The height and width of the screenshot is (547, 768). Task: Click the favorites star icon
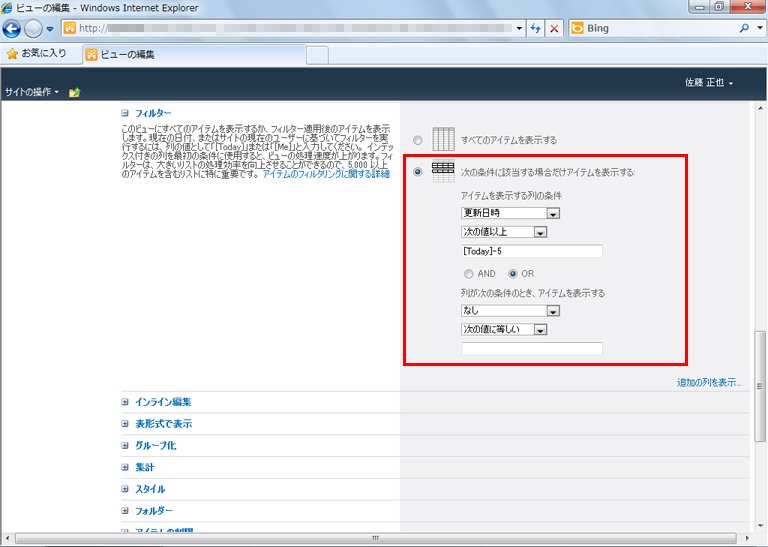13,53
